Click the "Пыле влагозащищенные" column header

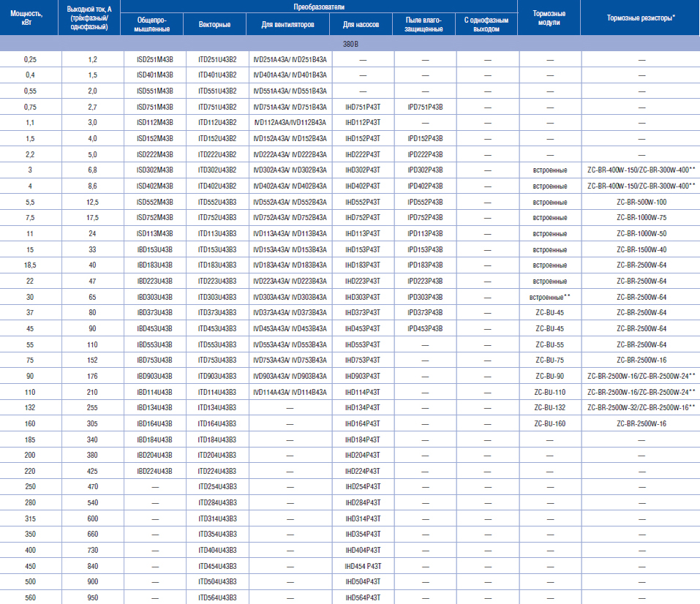424,25
